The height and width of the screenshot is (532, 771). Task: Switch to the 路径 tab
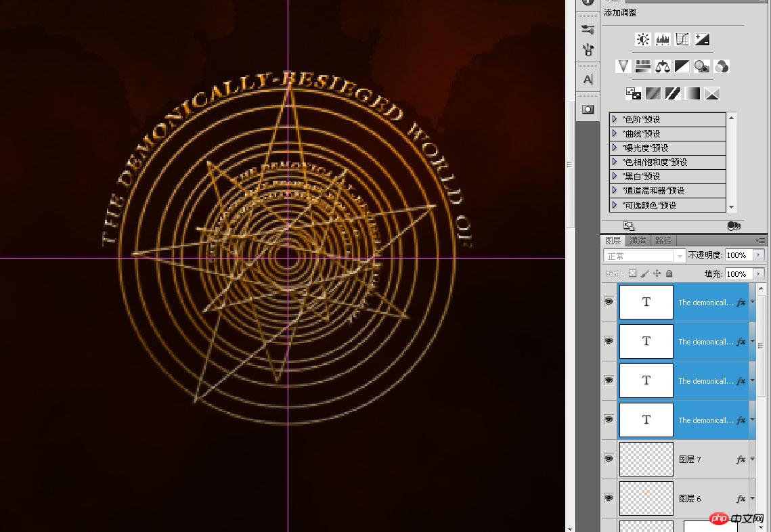pos(663,240)
